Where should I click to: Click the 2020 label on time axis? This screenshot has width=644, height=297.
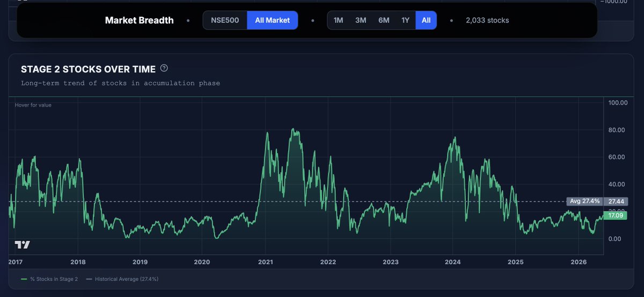tap(202, 262)
